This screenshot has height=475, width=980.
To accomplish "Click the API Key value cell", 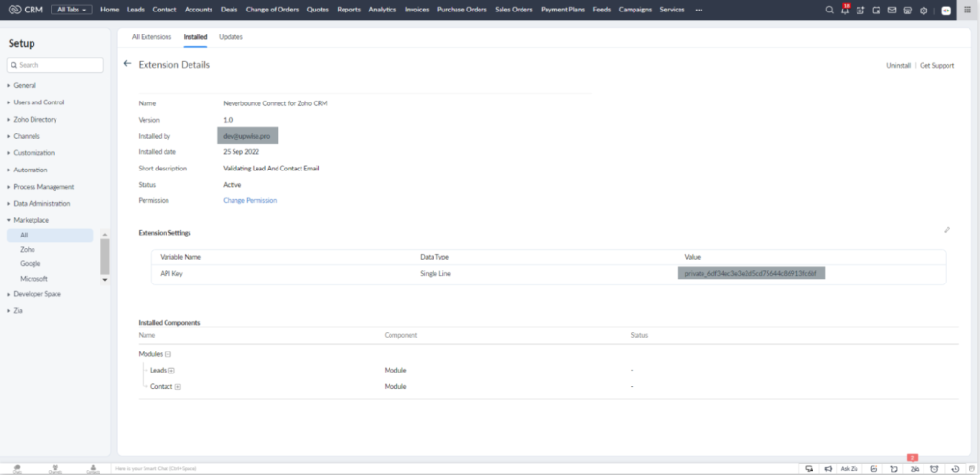I will pos(751,274).
